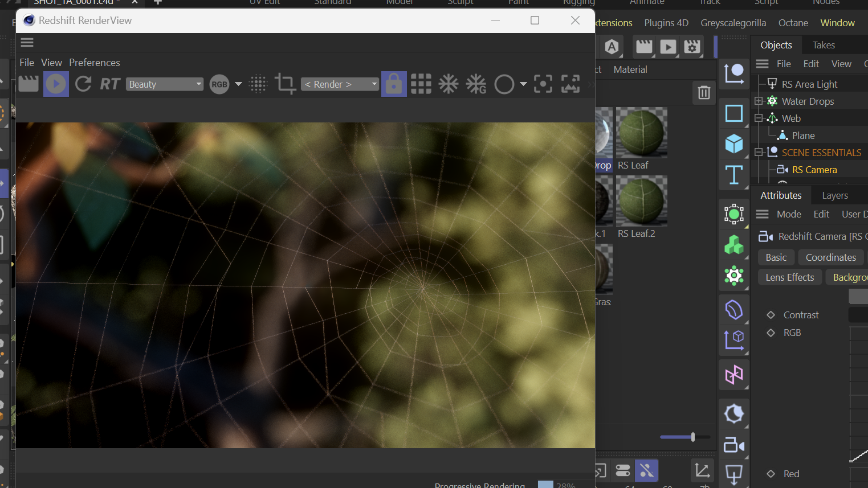The height and width of the screenshot is (488, 868).
Task: Open Edit Render Settings clapperboard gear icon
Action: click(692, 47)
